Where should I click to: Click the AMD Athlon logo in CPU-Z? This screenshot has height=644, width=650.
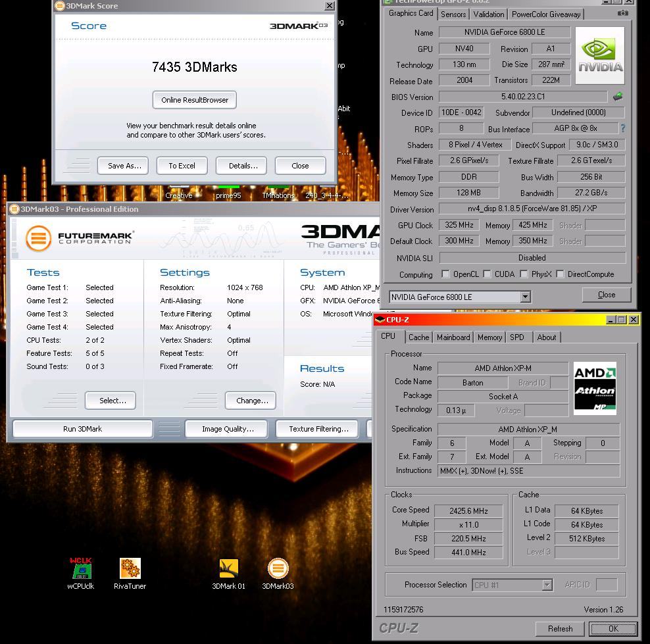point(595,388)
